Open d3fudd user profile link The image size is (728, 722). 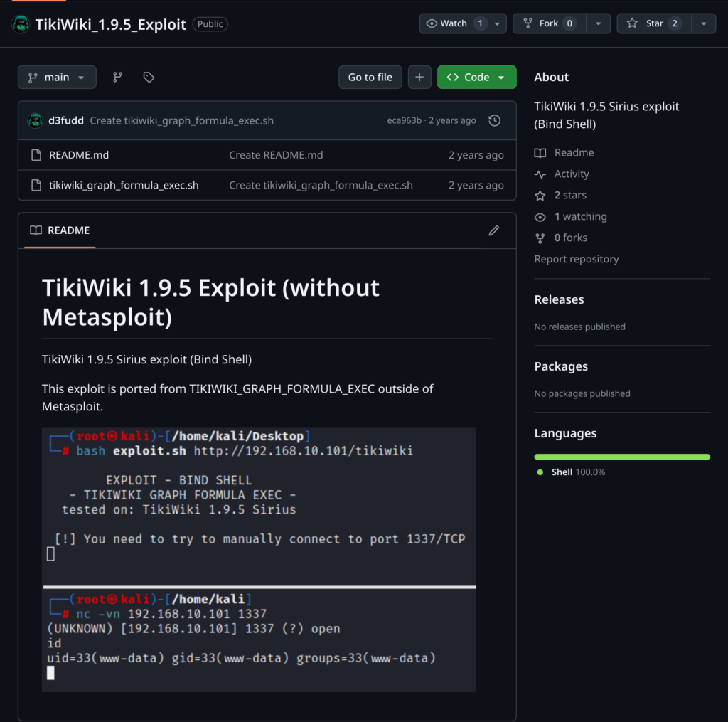coord(66,121)
